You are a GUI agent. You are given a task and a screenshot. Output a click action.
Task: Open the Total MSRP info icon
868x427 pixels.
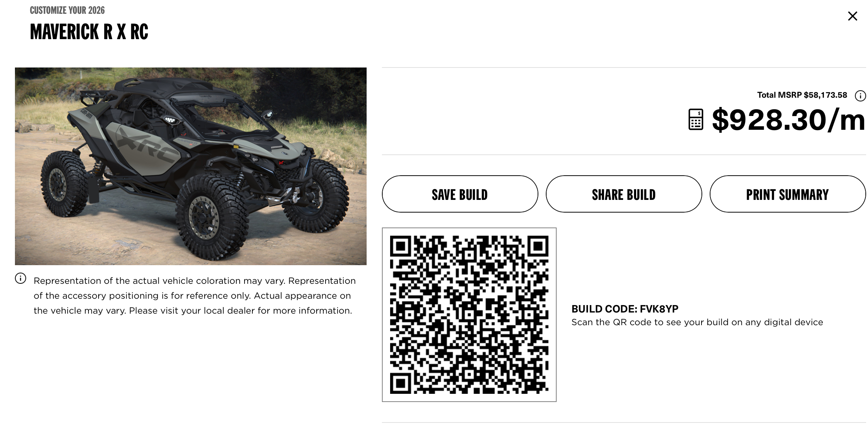pyautogui.click(x=860, y=96)
